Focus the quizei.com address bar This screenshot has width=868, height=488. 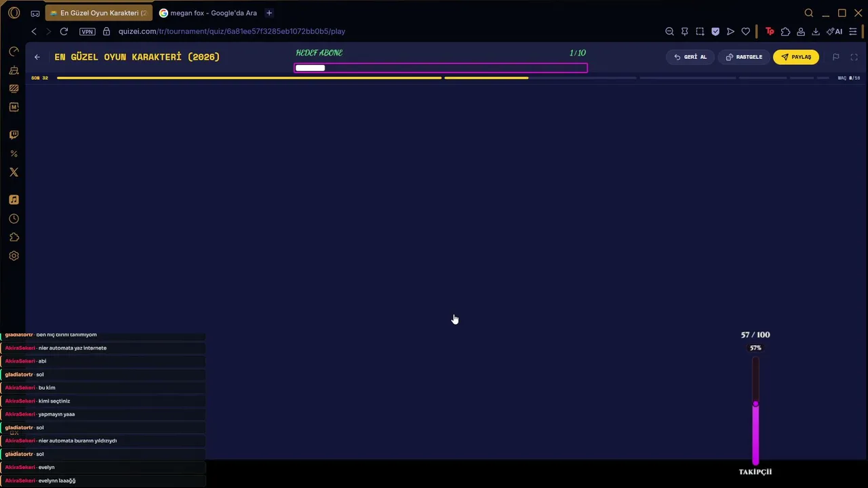click(x=231, y=31)
